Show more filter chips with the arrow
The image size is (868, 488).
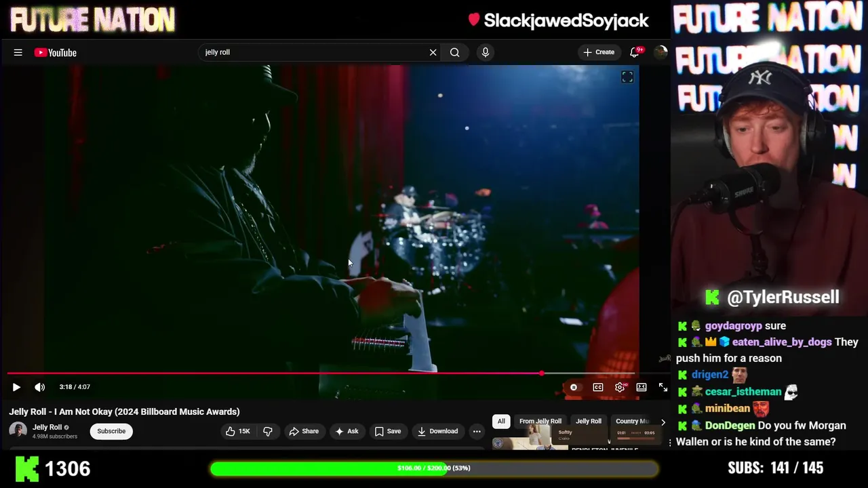pyautogui.click(x=663, y=422)
